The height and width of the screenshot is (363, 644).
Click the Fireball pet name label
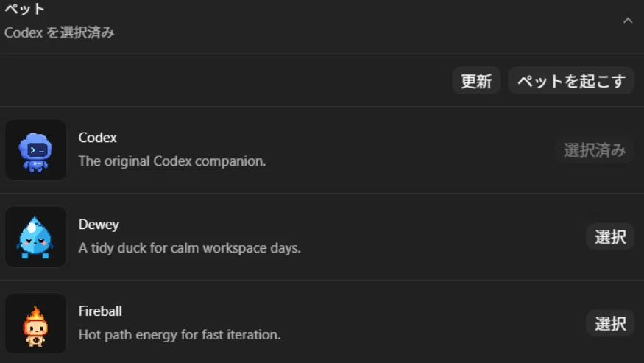[100, 311]
